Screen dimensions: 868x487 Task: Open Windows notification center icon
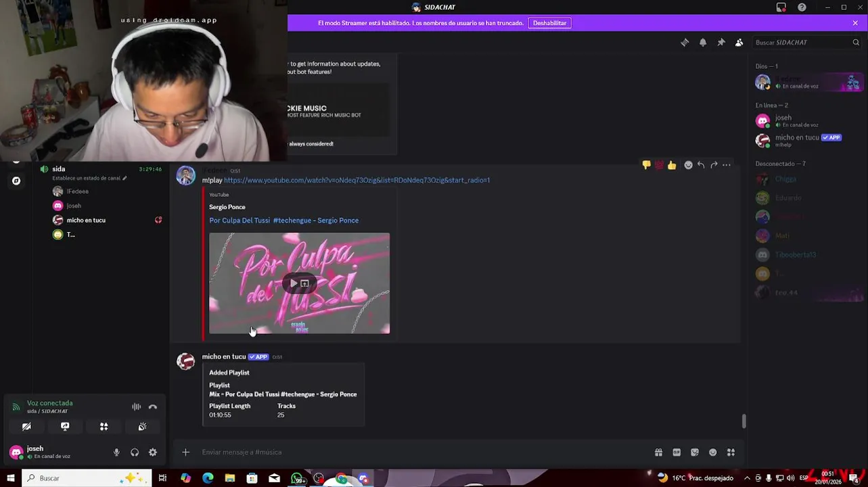(854, 478)
